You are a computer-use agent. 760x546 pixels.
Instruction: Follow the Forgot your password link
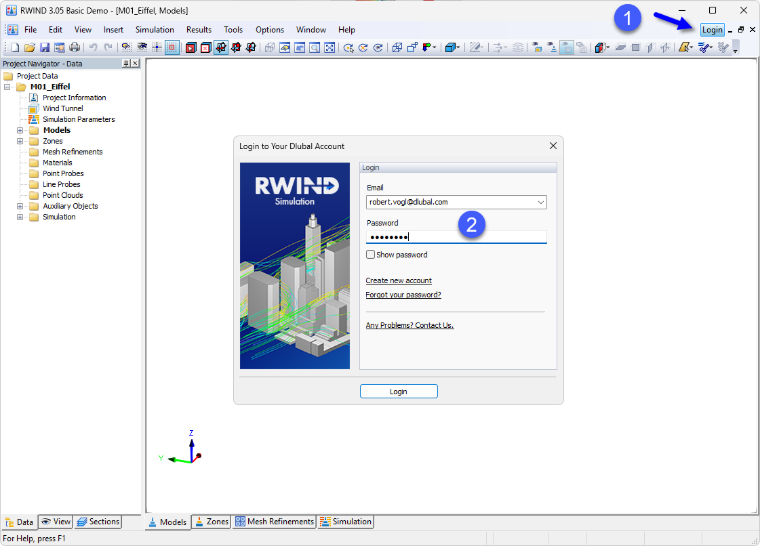[x=403, y=295]
